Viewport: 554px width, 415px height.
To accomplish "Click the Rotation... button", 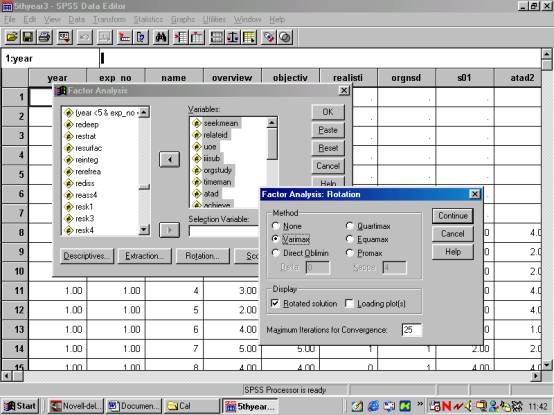I will click(x=202, y=256).
